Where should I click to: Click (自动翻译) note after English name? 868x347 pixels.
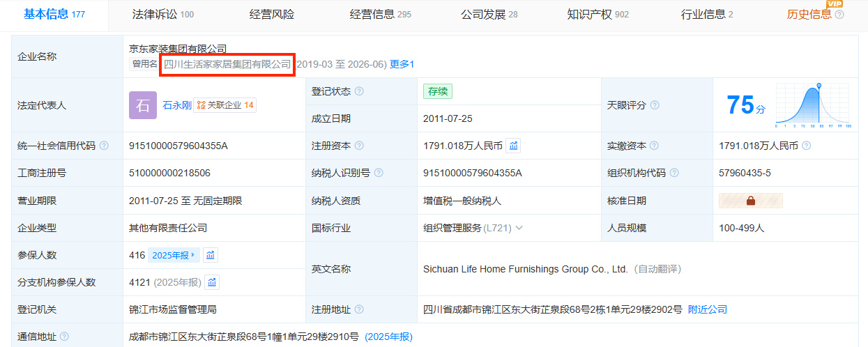(x=657, y=269)
